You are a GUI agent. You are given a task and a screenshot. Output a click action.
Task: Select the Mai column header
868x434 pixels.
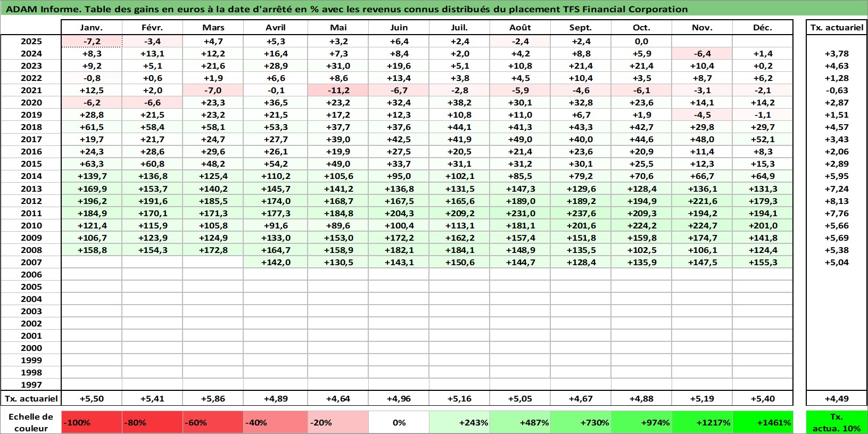[338, 27]
